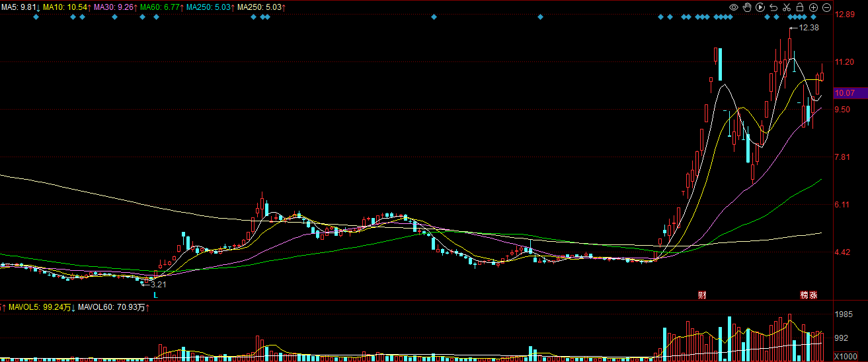Click the 11.20 price axis label
Image resolution: width=868 pixels, height=362 pixels.
[x=846, y=62]
